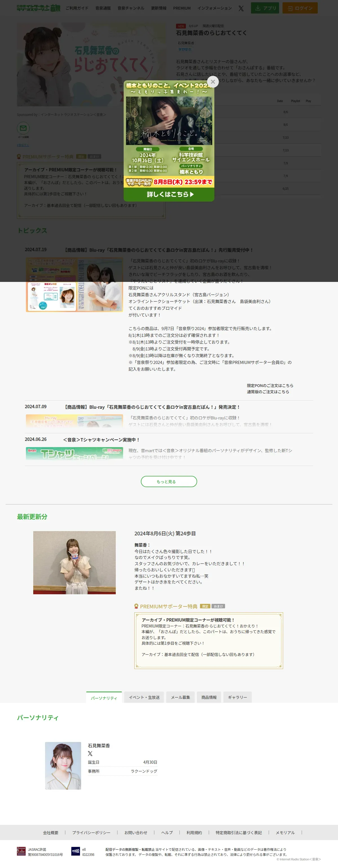The width and height of the screenshot is (338, 868).
Task: Click the 詳しくはこちら popup button
Action: 169,194
